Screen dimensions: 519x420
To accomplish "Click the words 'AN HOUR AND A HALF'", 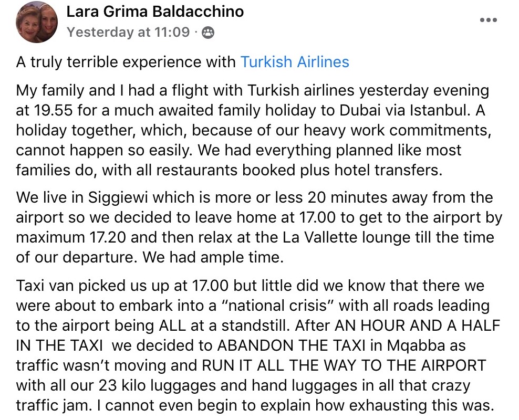I will [418, 325].
